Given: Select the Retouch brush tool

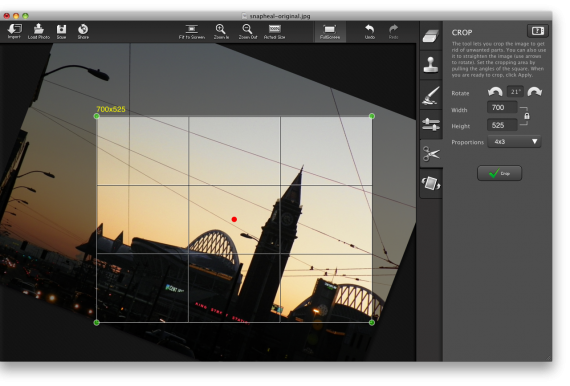Looking at the screenshot, I should [x=431, y=95].
